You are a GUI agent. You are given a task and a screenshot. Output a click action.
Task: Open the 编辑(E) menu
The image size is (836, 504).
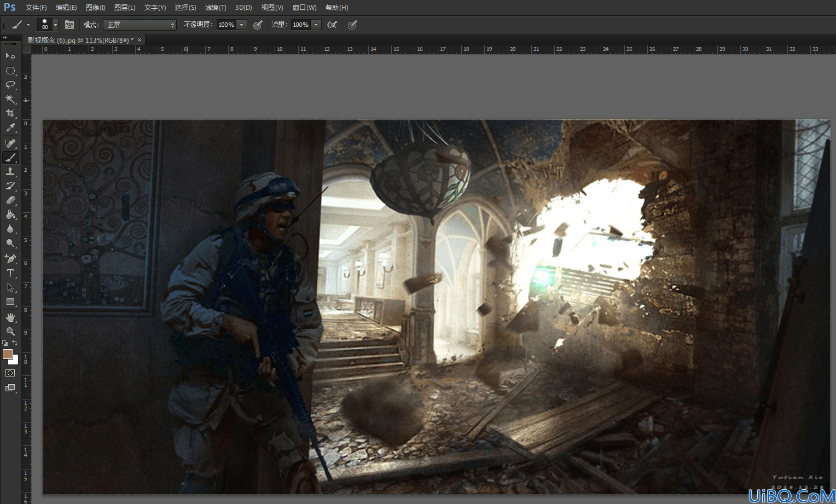coord(66,8)
